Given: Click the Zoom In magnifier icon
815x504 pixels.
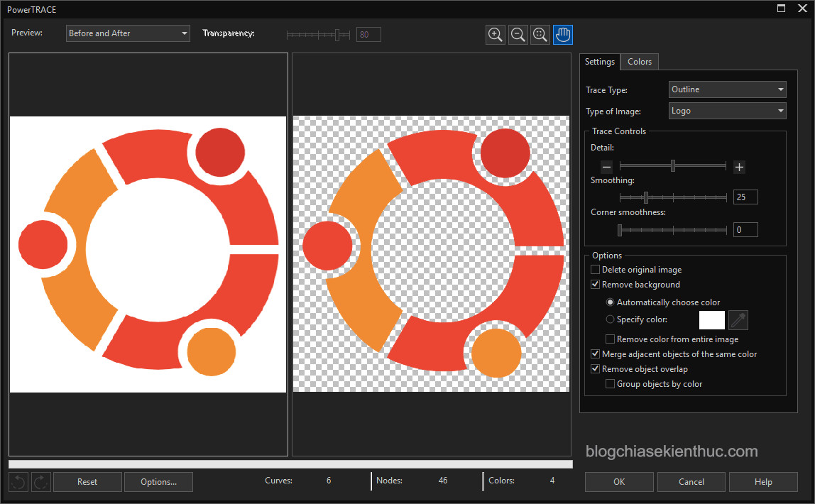Looking at the screenshot, I should (496, 34).
